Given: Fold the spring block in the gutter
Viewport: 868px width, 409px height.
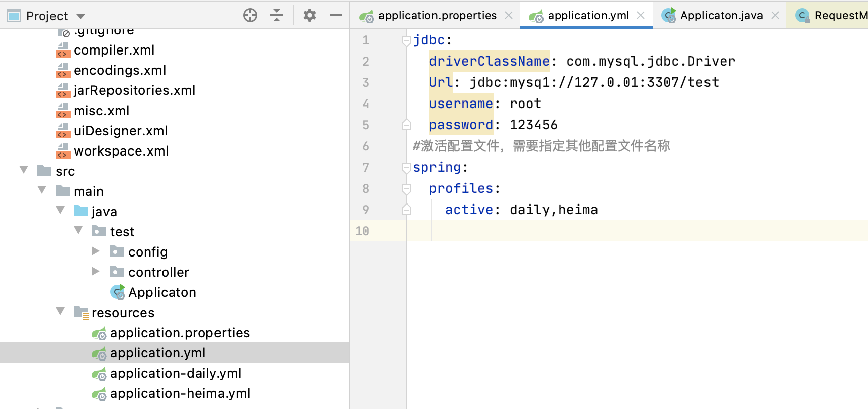Looking at the screenshot, I should pos(407,168).
